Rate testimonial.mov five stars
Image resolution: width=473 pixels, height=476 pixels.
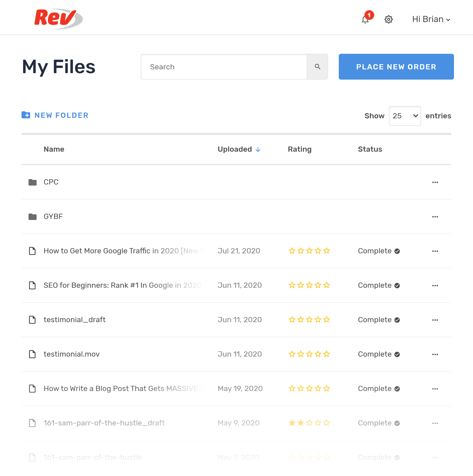327,354
